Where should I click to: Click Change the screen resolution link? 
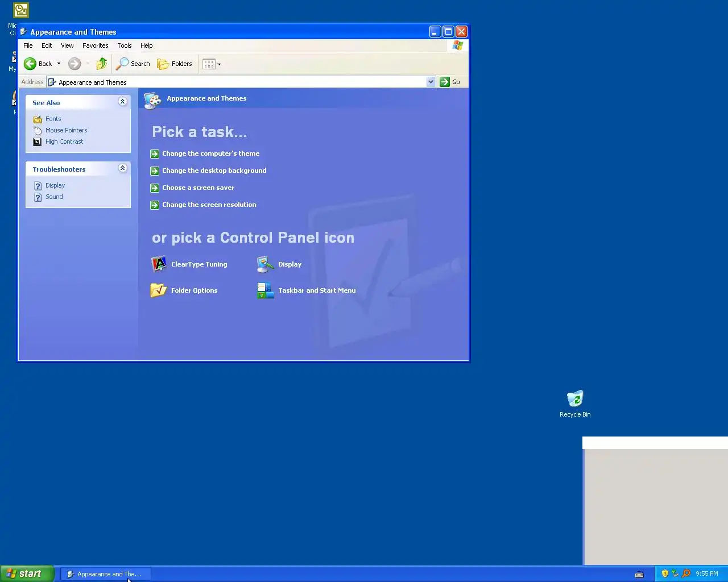point(209,205)
